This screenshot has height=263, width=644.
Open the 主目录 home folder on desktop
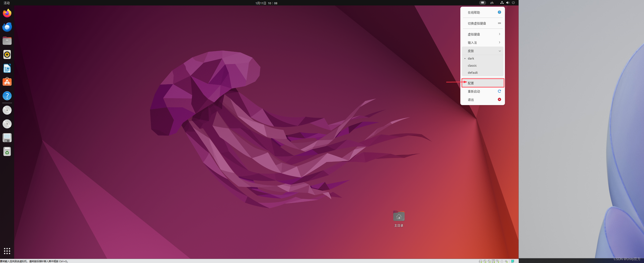click(x=399, y=216)
